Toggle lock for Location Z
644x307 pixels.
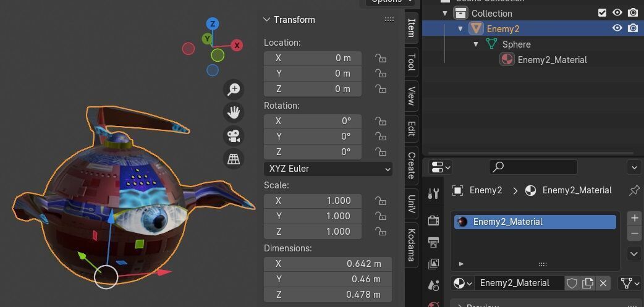[381, 89]
